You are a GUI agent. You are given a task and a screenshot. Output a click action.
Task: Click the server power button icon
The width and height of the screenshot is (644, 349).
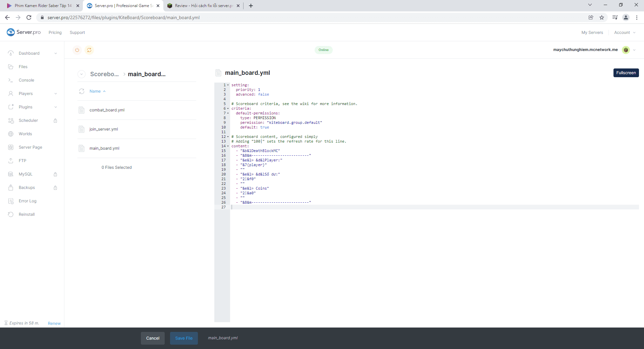click(77, 50)
